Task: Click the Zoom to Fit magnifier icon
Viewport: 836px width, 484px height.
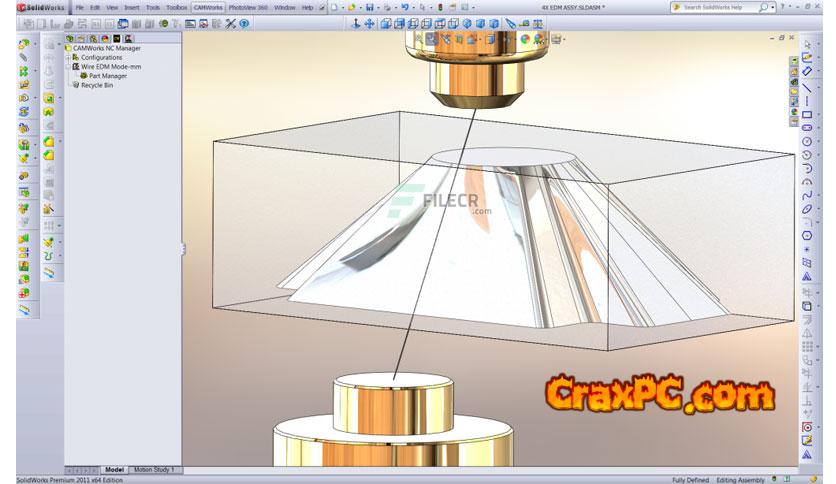Action: 420,38
